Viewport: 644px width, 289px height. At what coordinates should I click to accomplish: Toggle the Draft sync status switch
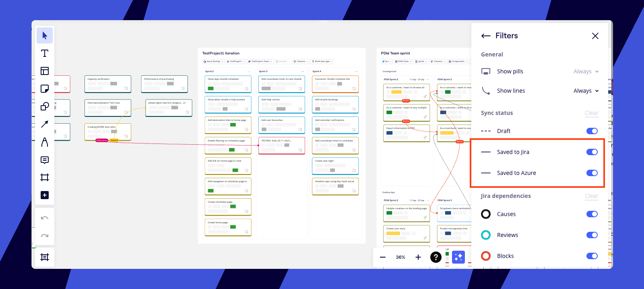(x=592, y=131)
